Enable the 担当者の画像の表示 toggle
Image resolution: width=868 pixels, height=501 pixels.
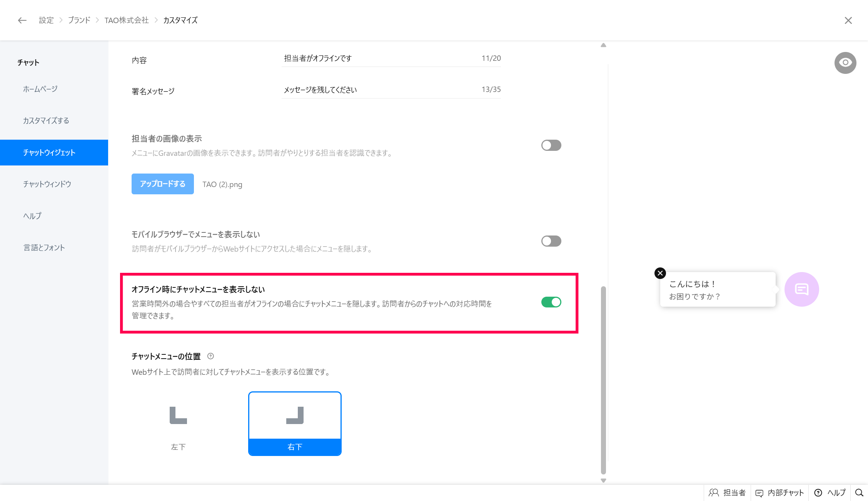pos(551,145)
